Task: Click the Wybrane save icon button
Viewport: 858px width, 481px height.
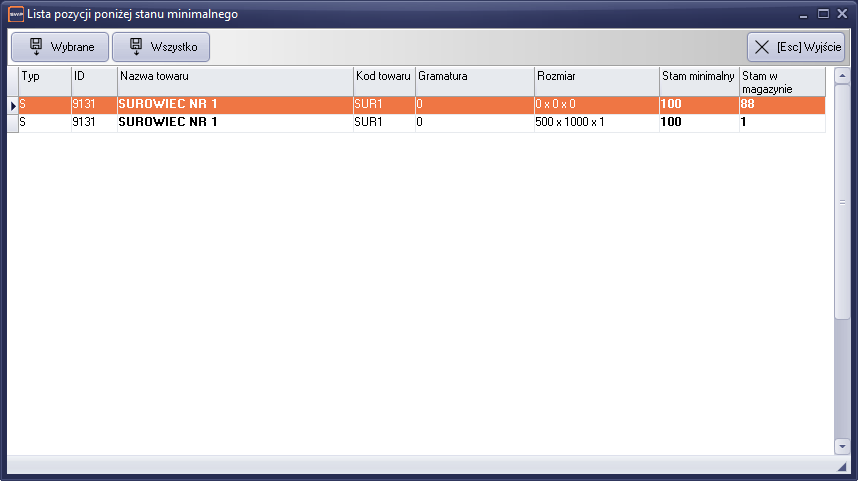Action: pos(59,47)
